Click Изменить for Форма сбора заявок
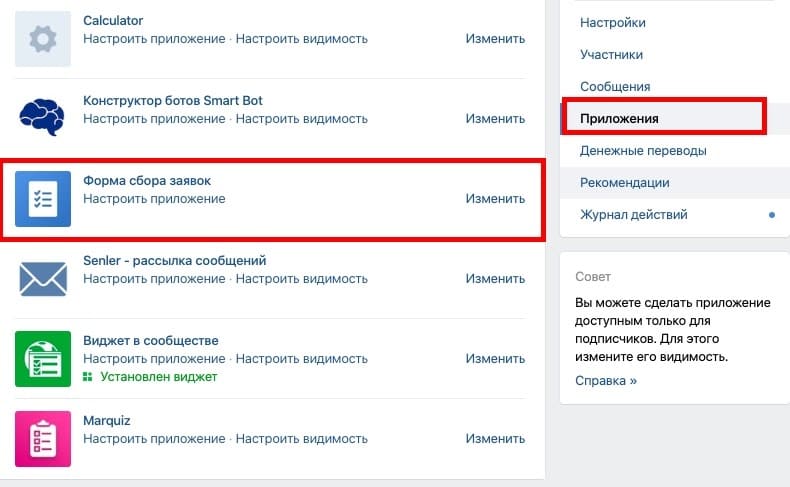The height and width of the screenshot is (487, 790). (x=495, y=199)
